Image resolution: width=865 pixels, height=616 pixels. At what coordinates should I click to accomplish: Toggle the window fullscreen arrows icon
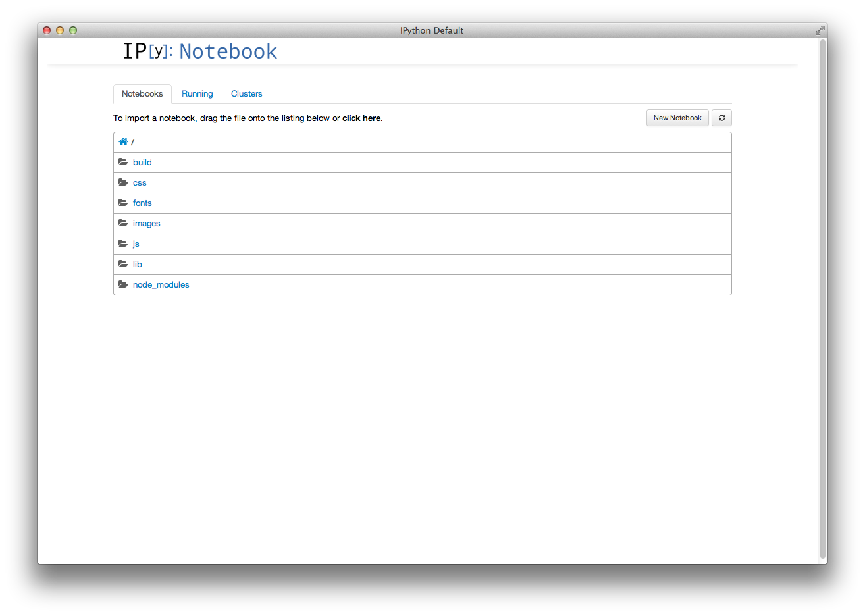(820, 30)
